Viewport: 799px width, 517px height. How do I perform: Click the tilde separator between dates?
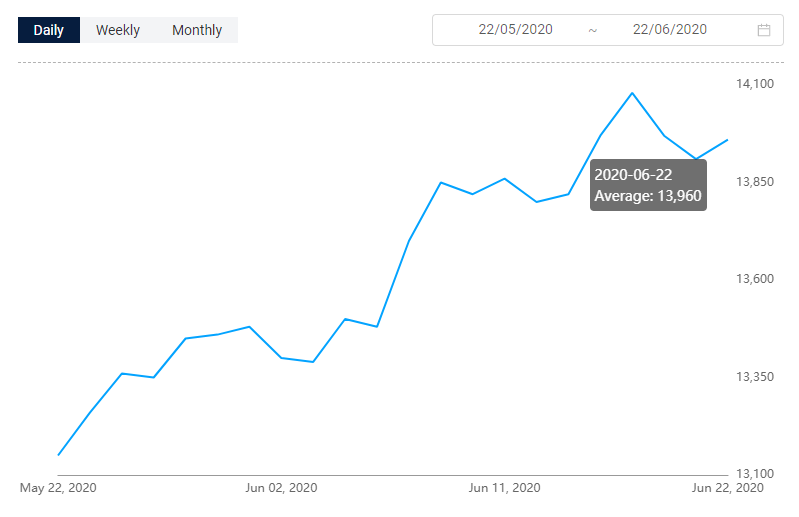593,31
